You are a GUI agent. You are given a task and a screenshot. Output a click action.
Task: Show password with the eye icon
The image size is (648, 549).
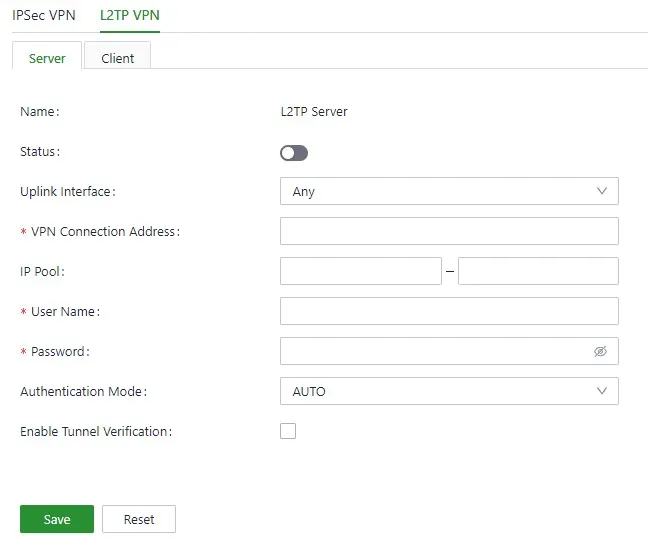coord(600,351)
